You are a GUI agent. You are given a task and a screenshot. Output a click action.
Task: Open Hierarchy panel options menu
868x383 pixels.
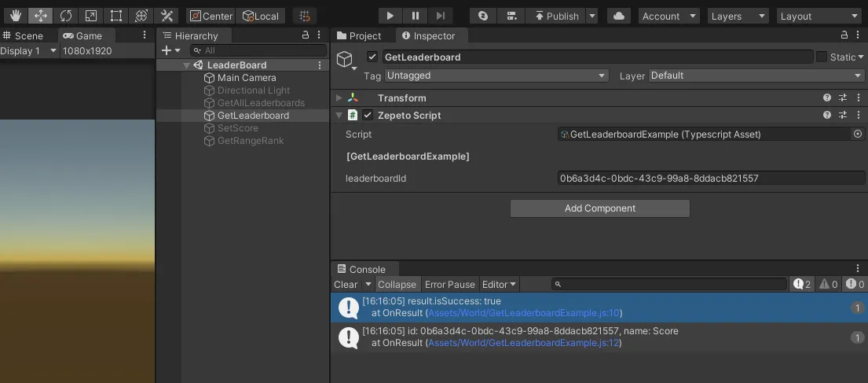(318, 35)
